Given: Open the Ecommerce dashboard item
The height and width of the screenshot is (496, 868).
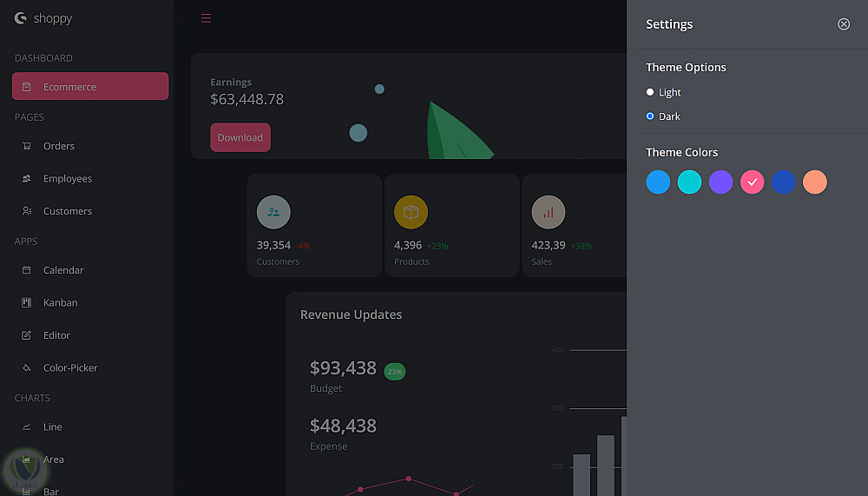Looking at the screenshot, I should (90, 86).
